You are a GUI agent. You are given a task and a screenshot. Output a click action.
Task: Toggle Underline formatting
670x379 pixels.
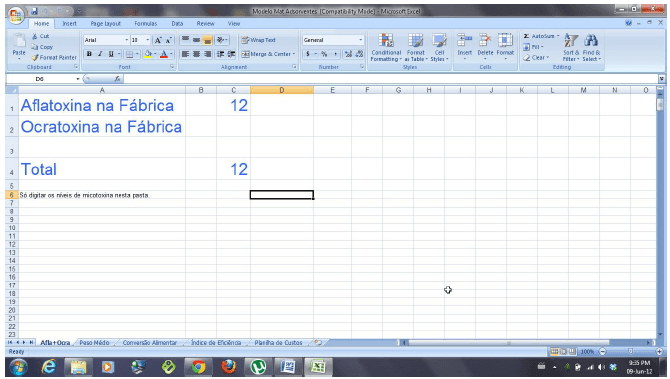click(111, 54)
